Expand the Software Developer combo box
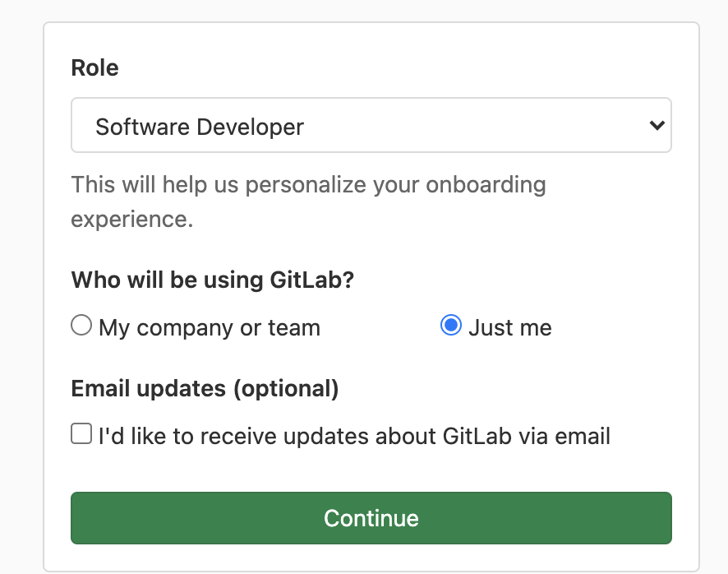The height and width of the screenshot is (574, 728). pyautogui.click(x=370, y=125)
